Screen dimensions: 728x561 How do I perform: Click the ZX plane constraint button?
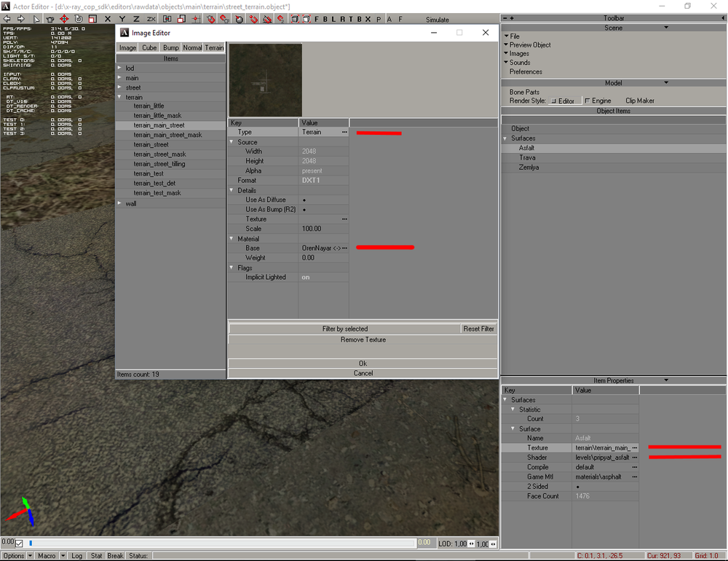tap(151, 19)
